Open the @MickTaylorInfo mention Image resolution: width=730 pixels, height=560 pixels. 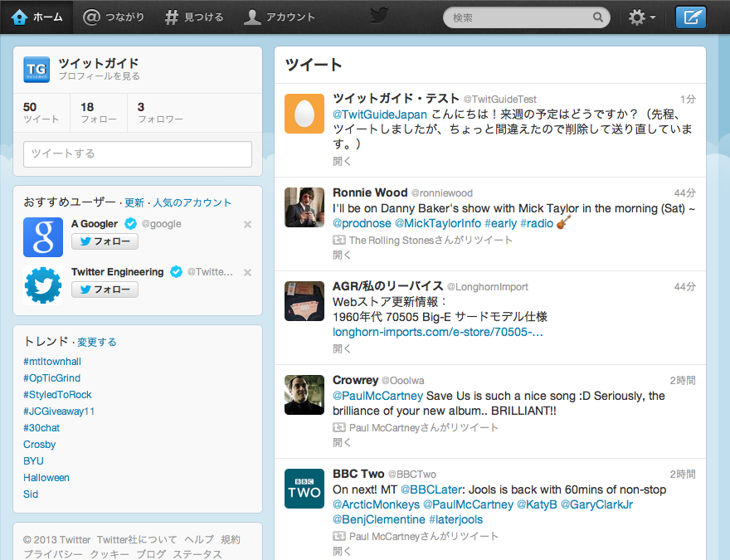pyautogui.click(x=438, y=223)
